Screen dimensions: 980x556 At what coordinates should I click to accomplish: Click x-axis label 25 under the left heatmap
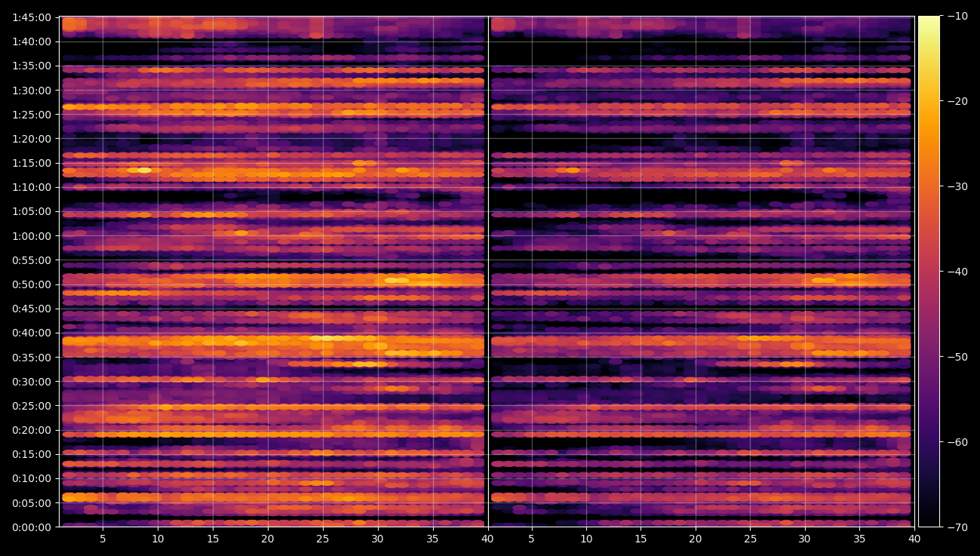pos(323,539)
